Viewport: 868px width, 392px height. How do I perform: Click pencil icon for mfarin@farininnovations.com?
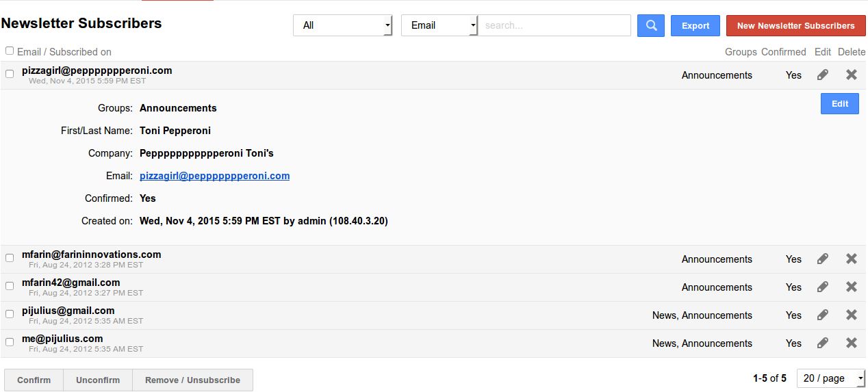pos(823,259)
